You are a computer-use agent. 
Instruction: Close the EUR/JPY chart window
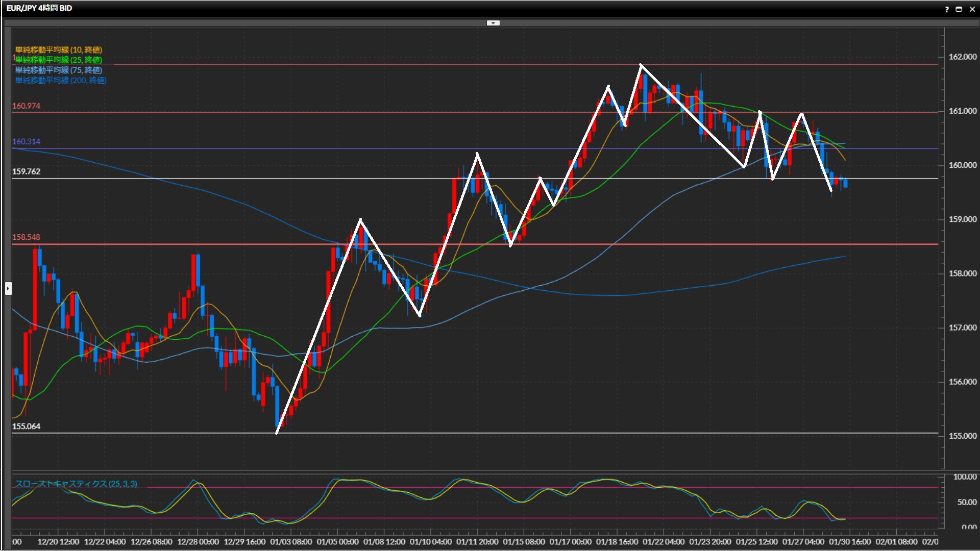pyautogui.click(x=972, y=9)
